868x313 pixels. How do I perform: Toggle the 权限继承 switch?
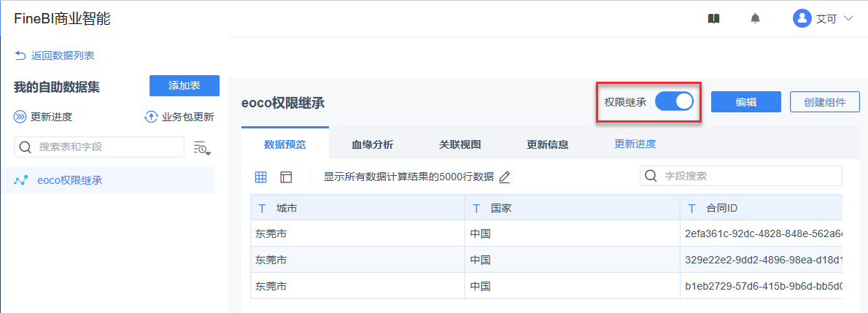point(673,102)
